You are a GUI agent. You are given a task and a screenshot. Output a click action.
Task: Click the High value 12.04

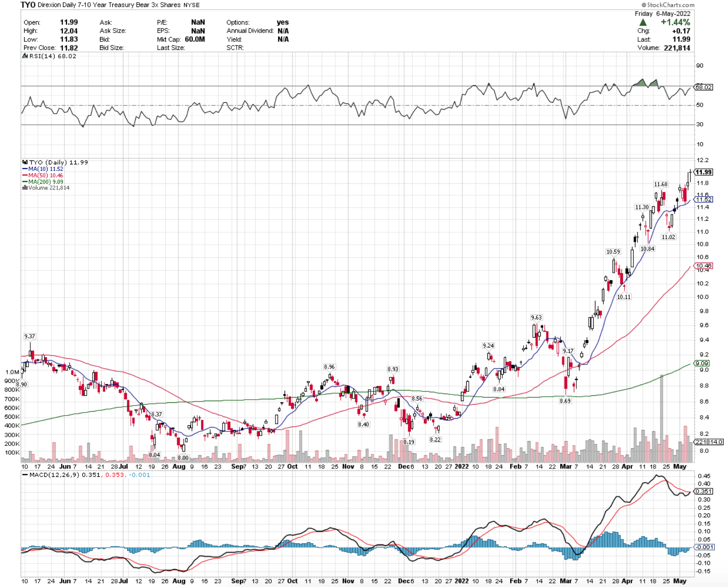[69, 31]
